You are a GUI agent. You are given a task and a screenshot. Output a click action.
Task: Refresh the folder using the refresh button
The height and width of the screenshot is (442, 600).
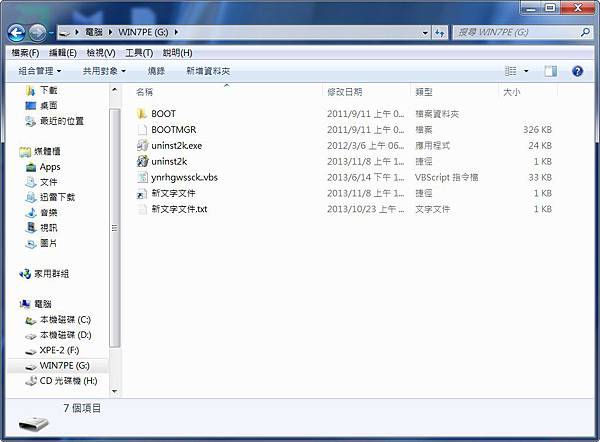[x=439, y=33]
